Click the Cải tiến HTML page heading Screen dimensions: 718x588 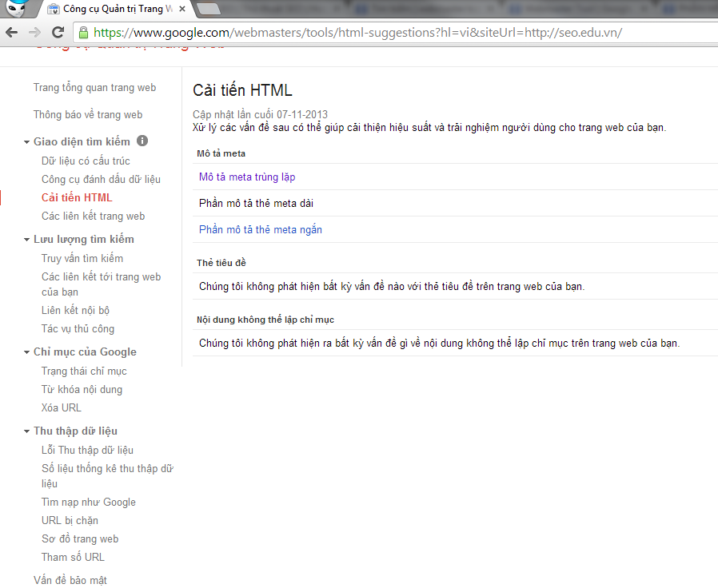coord(242,90)
